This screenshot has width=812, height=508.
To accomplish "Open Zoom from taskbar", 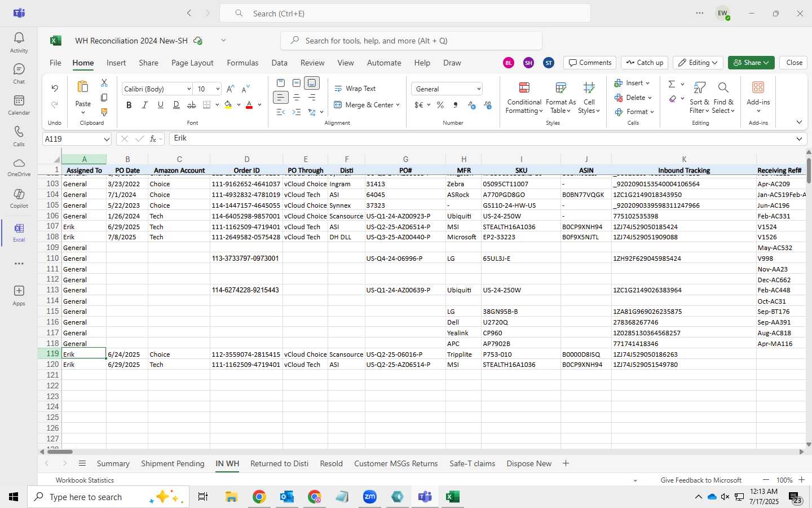I will (369, 497).
